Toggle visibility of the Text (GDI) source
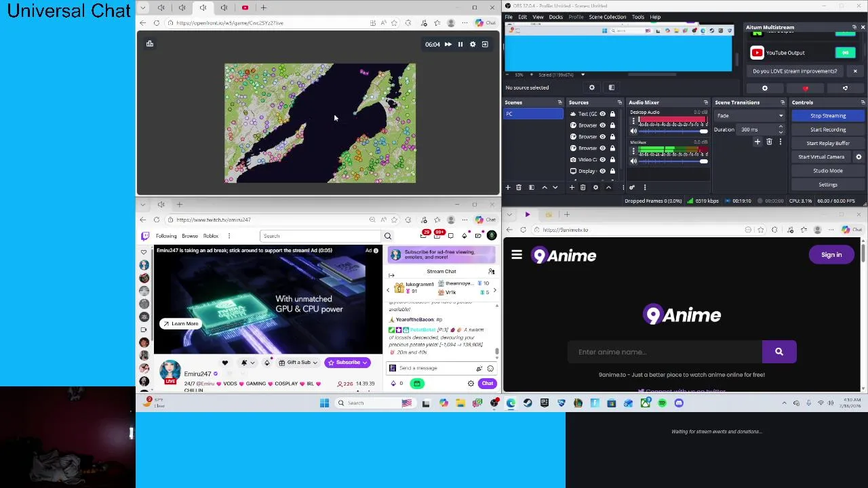This screenshot has height=488, width=868. point(602,114)
